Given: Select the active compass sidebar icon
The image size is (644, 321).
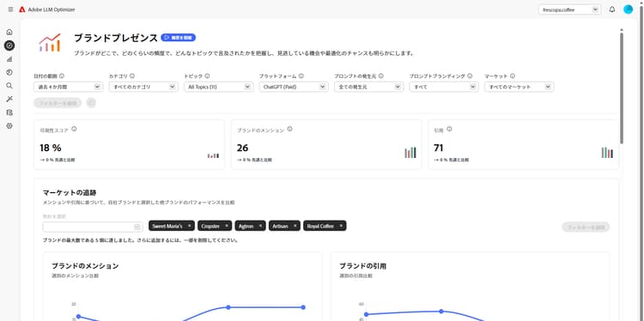Looking at the screenshot, I should click(x=9, y=45).
